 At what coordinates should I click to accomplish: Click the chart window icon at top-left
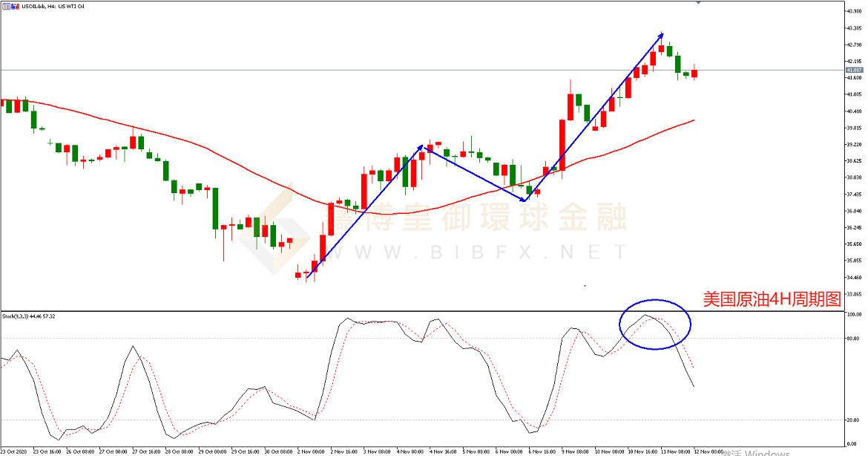point(6,4)
